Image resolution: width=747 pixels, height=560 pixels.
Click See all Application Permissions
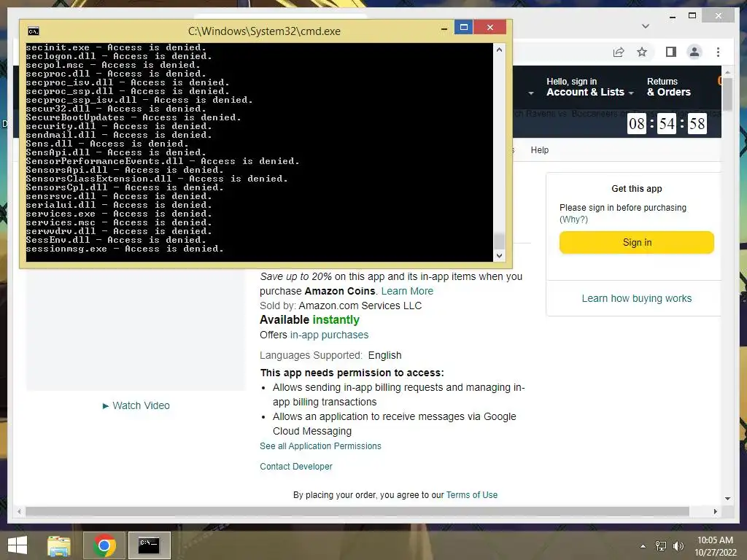(x=321, y=446)
